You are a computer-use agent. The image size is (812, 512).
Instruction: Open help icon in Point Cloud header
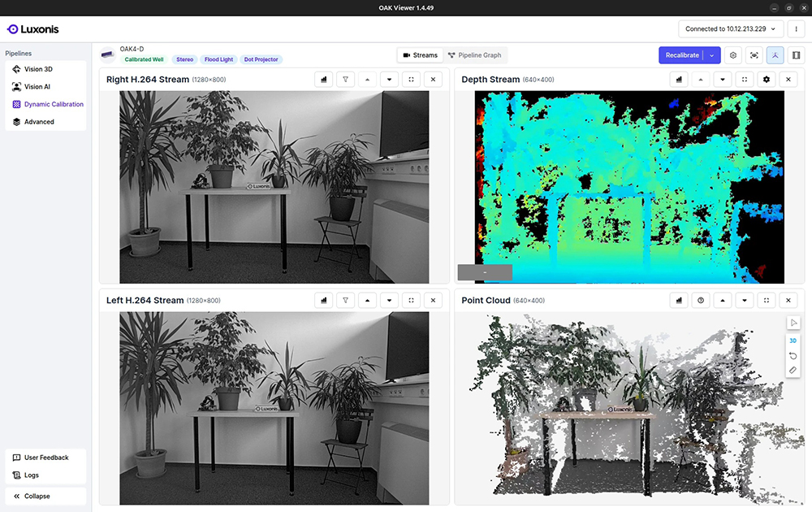click(700, 301)
